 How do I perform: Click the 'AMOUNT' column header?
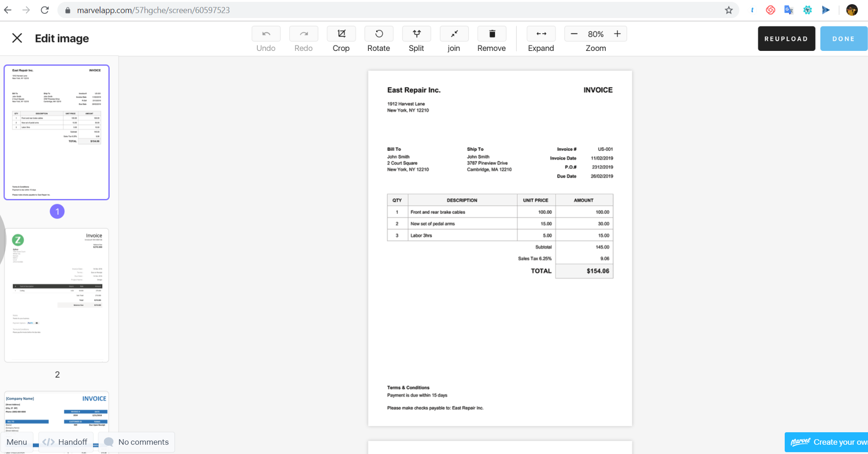click(x=583, y=200)
